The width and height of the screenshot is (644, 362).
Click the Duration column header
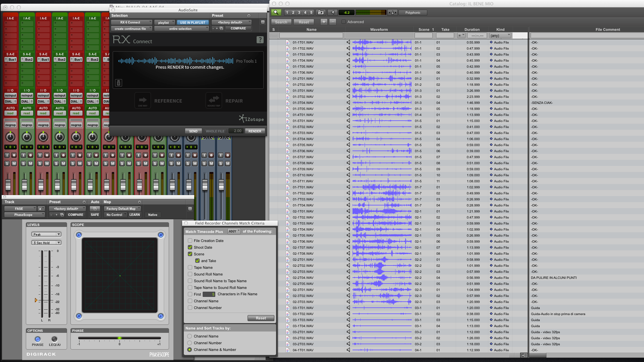[x=472, y=29]
